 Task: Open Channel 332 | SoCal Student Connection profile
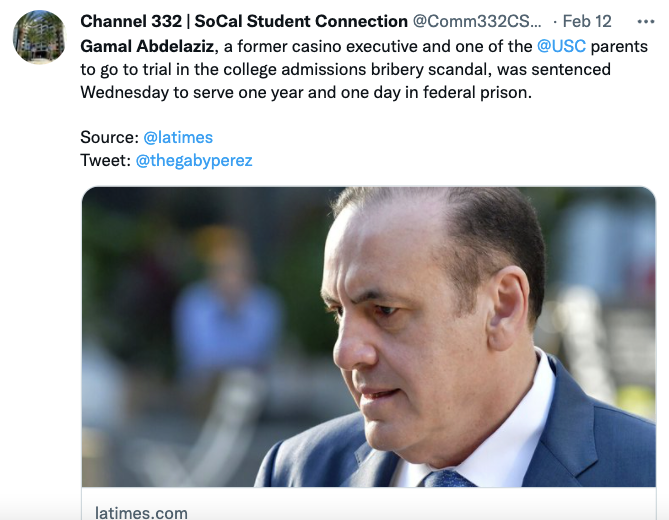(243, 21)
